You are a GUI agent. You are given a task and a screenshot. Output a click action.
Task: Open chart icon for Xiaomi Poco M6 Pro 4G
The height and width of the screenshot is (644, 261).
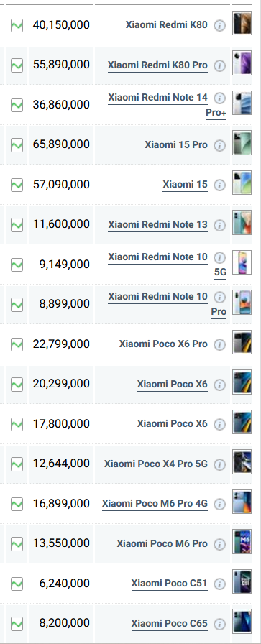(17, 504)
